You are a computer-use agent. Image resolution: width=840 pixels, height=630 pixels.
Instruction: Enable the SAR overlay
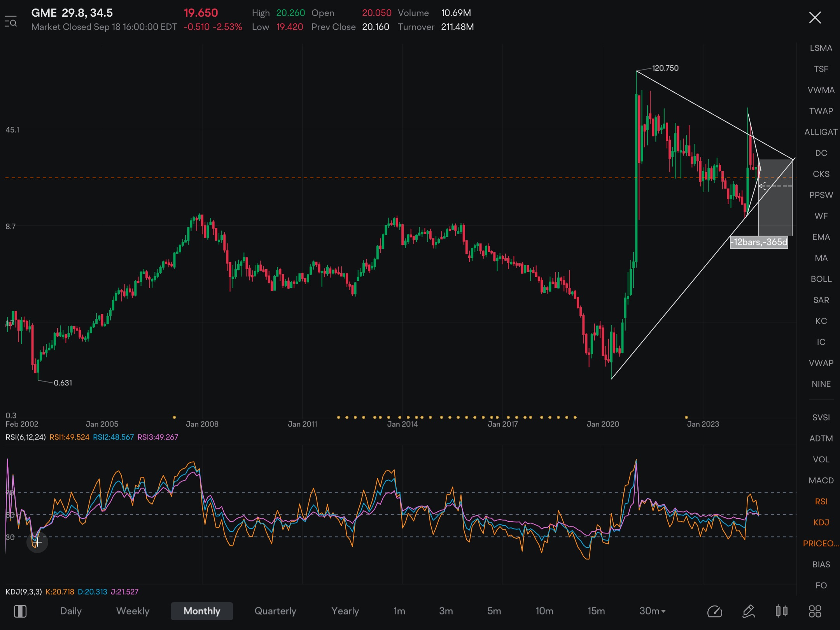[821, 300]
